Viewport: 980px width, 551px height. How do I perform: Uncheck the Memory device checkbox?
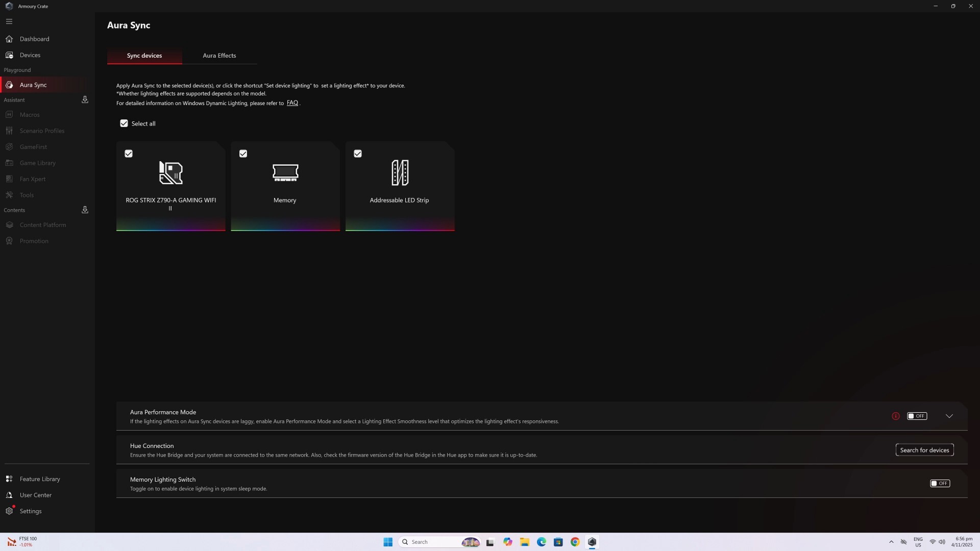click(x=243, y=154)
